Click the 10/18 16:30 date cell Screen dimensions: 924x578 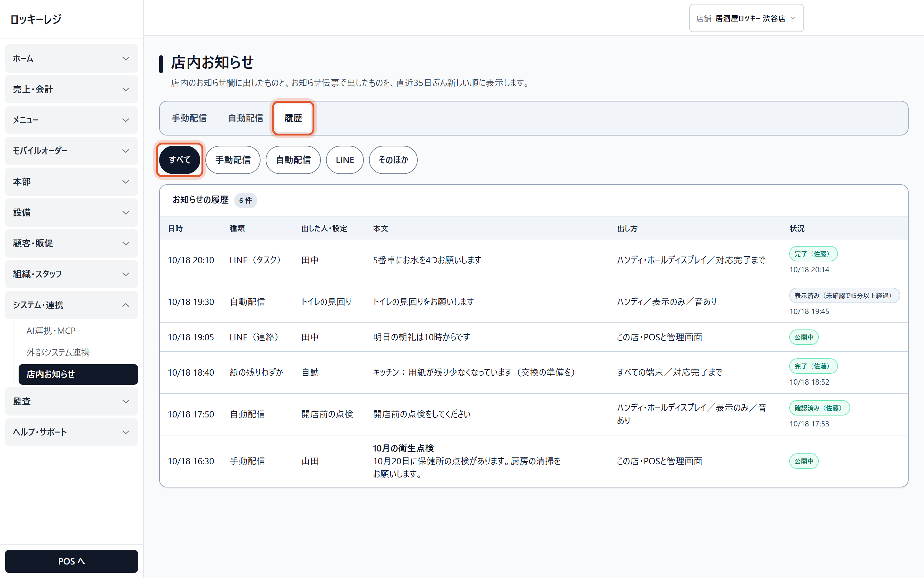(x=191, y=461)
